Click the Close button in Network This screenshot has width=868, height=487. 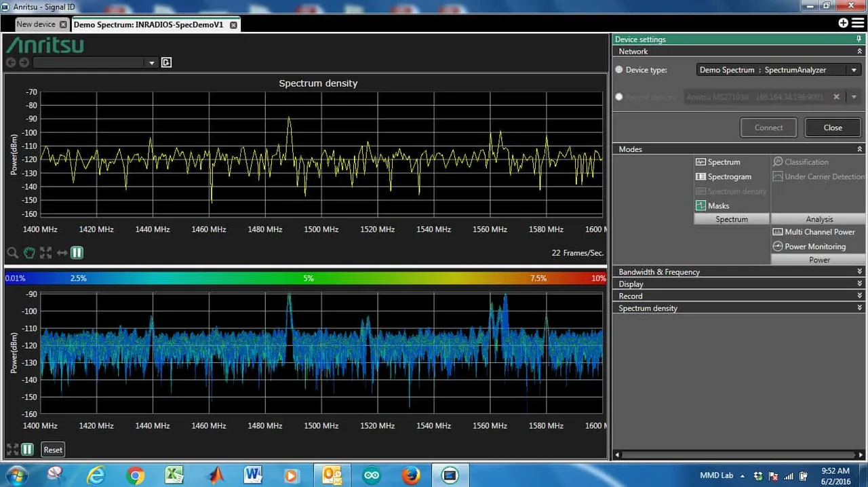[x=833, y=128]
